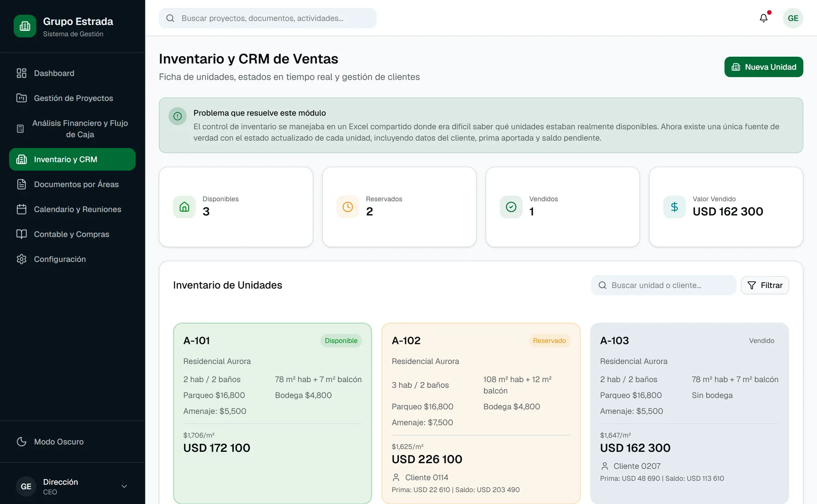Click the clock icon on Reservados card
This screenshot has height=504, width=817.
click(x=348, y=207)
